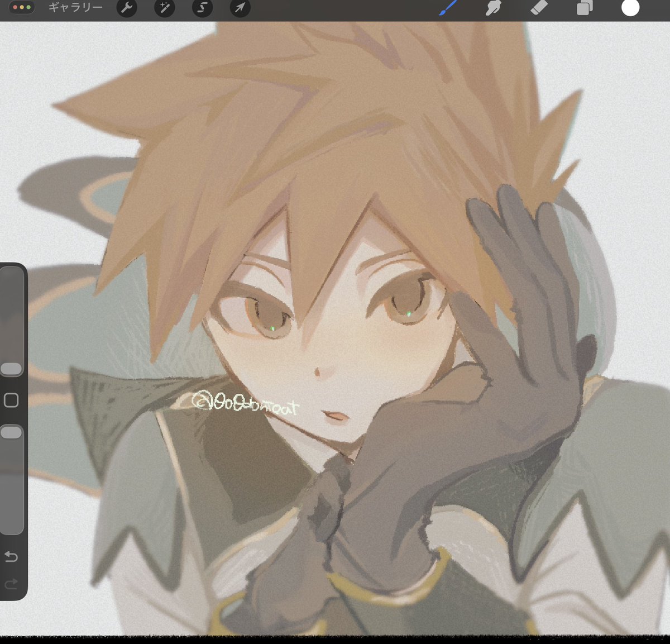This screenshot has width=670, height=644.
Task: Select the Brush tool
Action: 448,8
